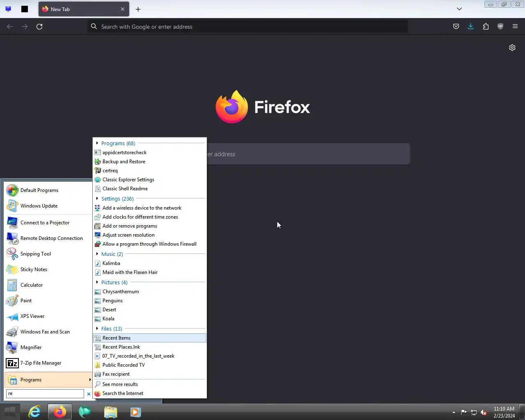Play the Kalimba music result

(x=150, y=263)
